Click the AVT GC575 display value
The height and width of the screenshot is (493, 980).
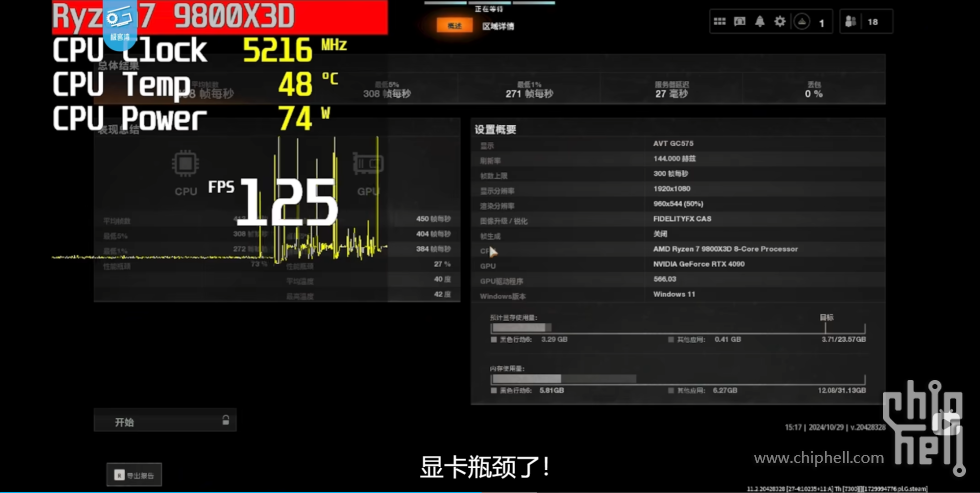tap(673, 144)
